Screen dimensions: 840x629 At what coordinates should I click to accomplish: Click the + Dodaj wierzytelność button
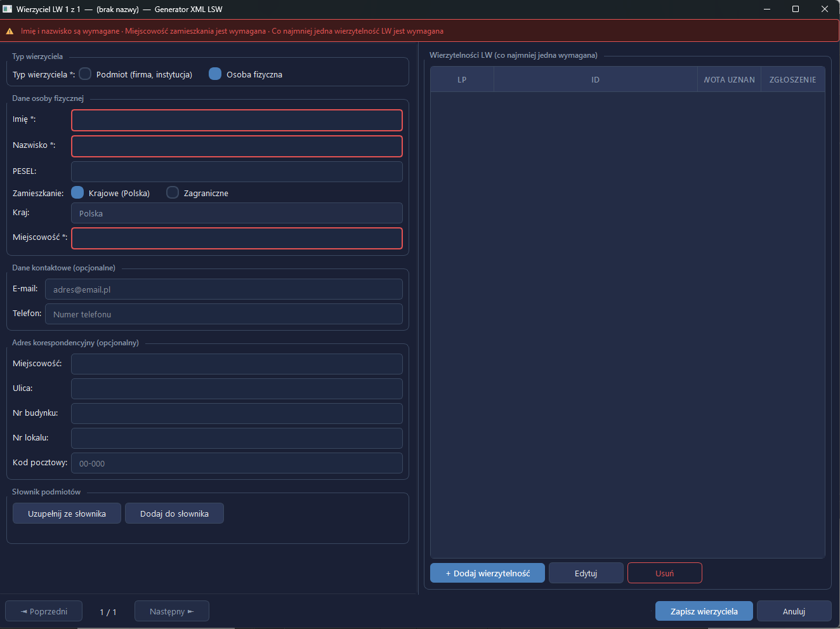[x=487, y=573]
